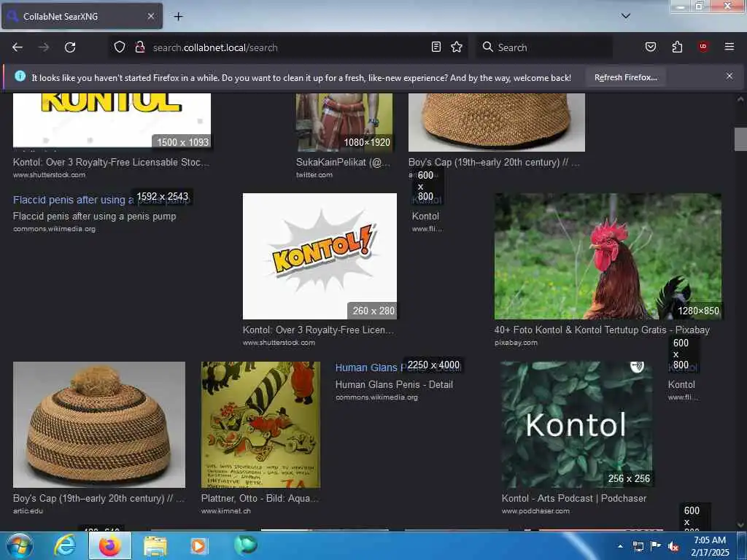Click the insecure connection lock icon

click(x=139, y=47)
